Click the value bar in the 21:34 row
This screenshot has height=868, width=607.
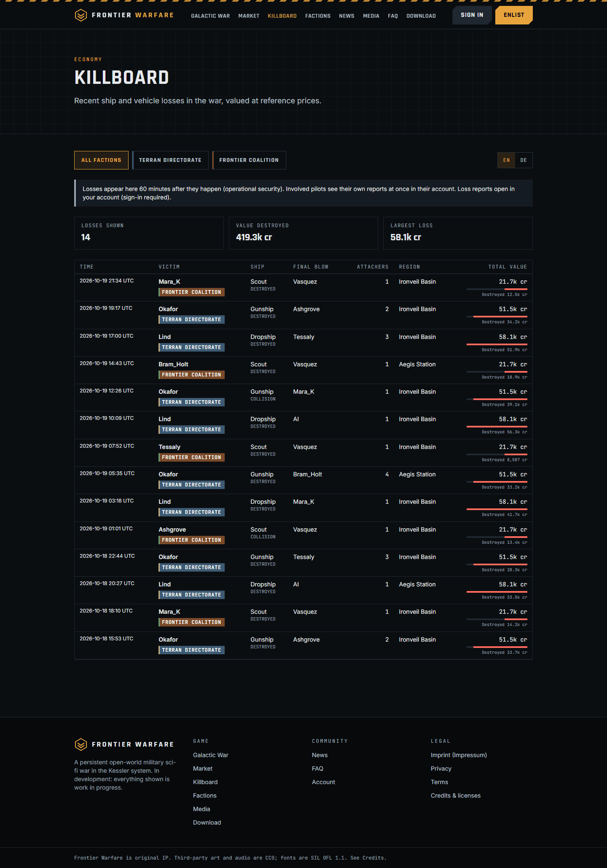497,289
